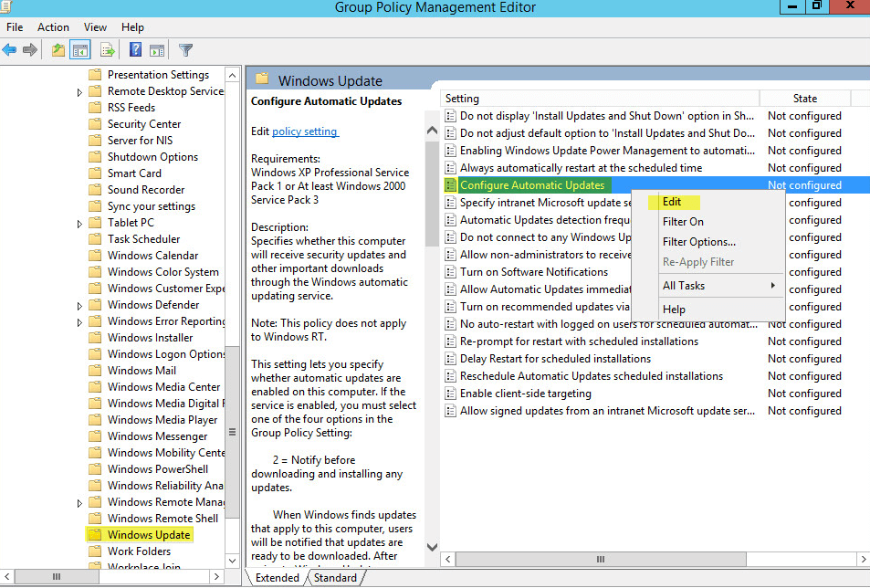Viewport: 870px width, 588px height.
Task: Toggle Show/Hide Console Tree toolbar icon
Action: pos(80,50)
